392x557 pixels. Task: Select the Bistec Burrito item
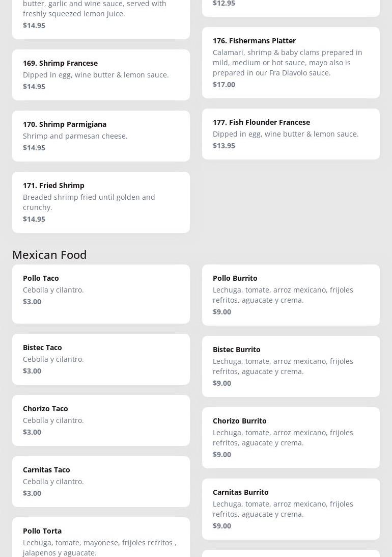click(291, 366)
